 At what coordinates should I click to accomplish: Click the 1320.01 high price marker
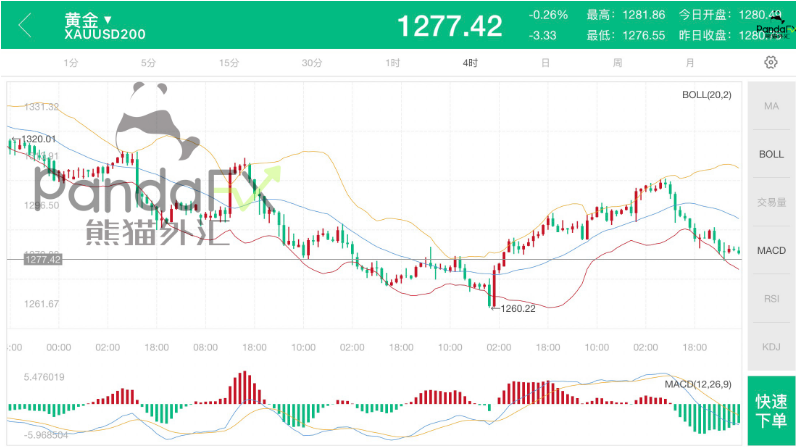[x=38, y=139]
